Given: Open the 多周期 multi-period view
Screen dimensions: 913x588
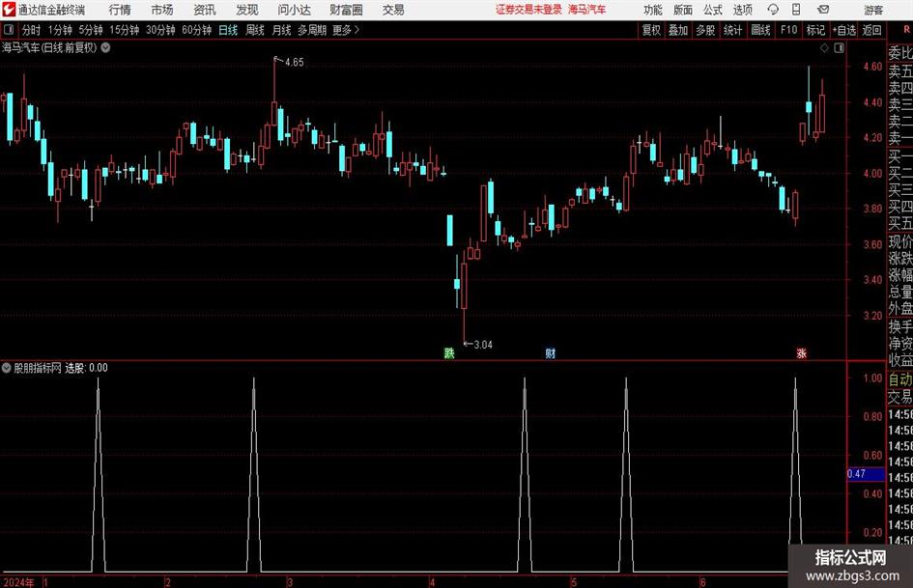Looking at the screenshot, I should [x=311, y=30].
